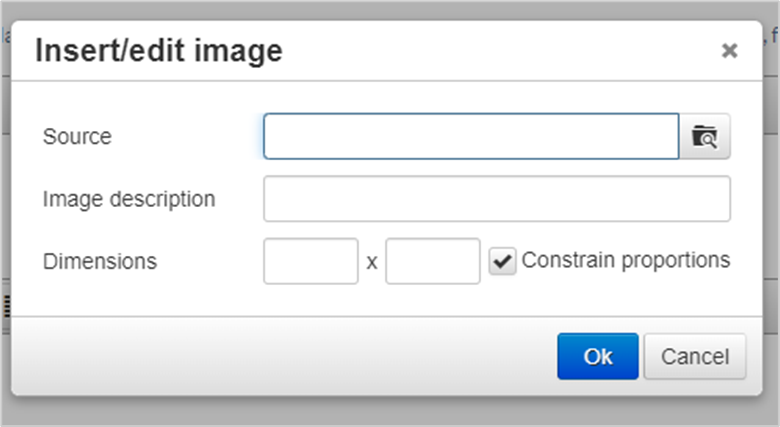Close the Insert/edit image dialog

coord(729,50)
